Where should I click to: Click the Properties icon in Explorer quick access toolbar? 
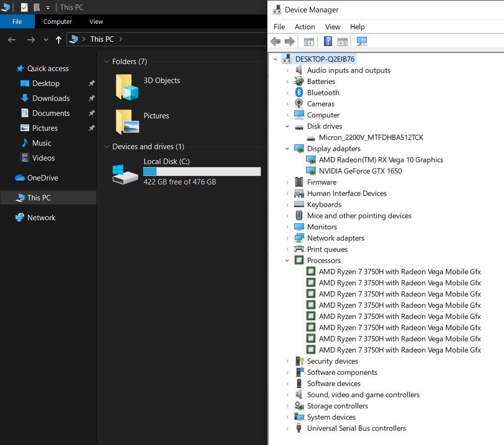(x=24, y=7)
